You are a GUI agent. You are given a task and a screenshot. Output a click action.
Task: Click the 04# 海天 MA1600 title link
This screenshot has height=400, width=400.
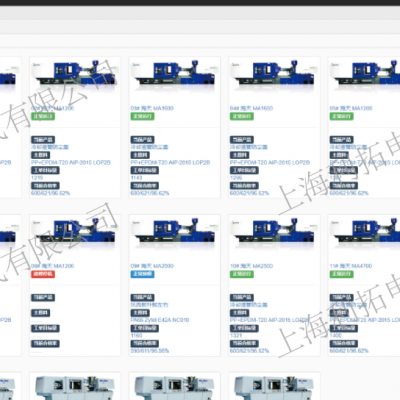click(251, 108)
